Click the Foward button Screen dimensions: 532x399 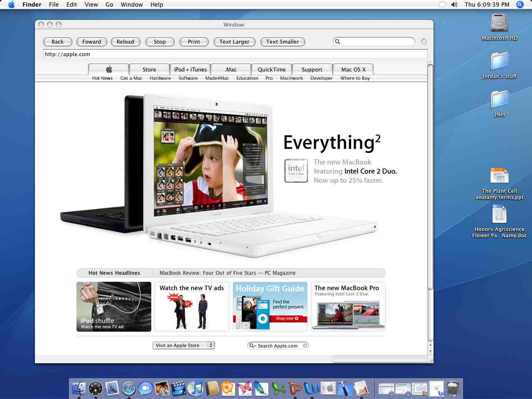point(91,42)
